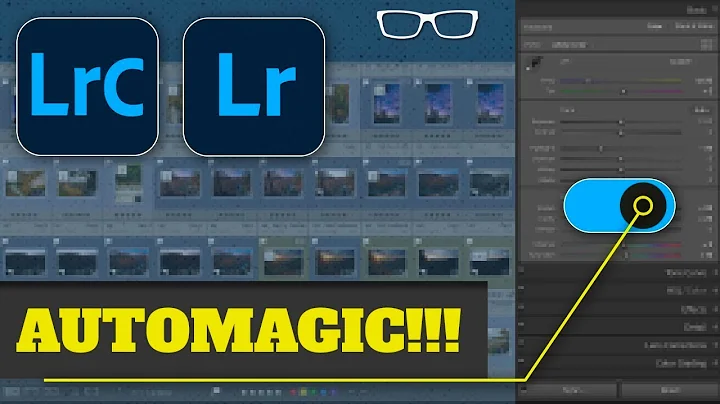Switch to People view in bottom toolbar
Image resolution: width=720 pixels, height=404 pixels.
[x=91, y=392]
